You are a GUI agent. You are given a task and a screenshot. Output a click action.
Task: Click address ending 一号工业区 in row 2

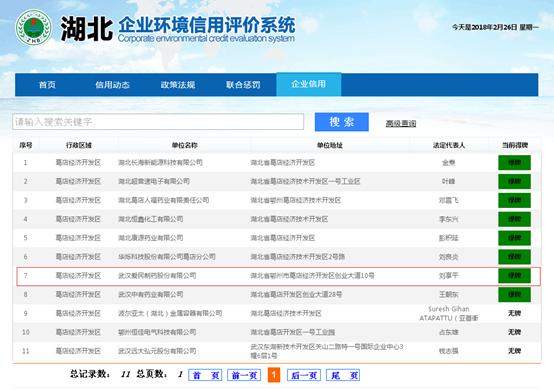pos(305,182)
